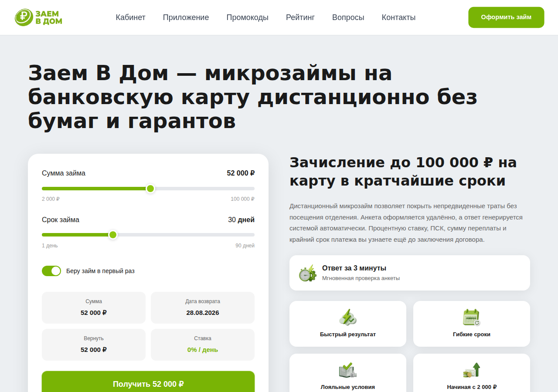Image resolution: width=558 pixels, height=392 pixels.
Task: Click the 30 дней loan term value
Action: point(242,220)
